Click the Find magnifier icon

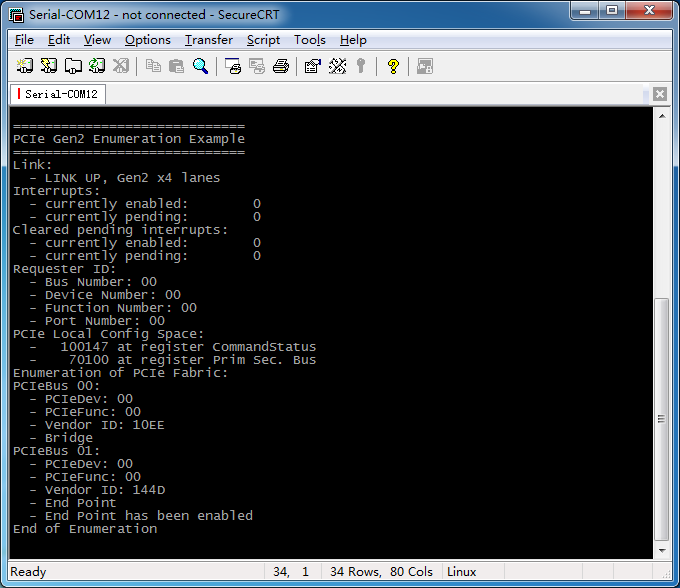click(x=200, y=66)
